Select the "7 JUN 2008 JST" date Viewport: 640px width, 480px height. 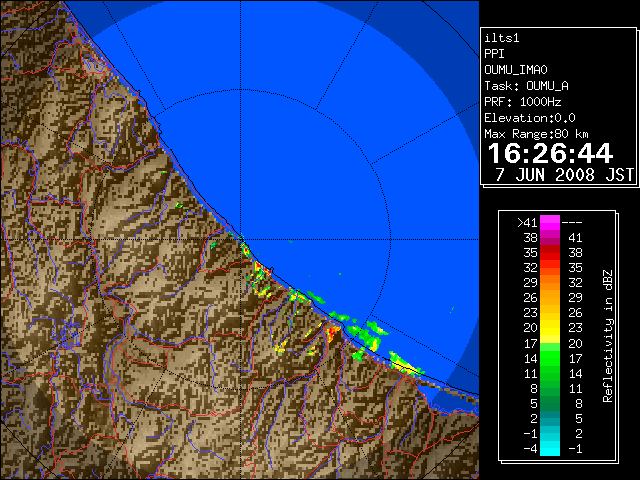[564, 175]
